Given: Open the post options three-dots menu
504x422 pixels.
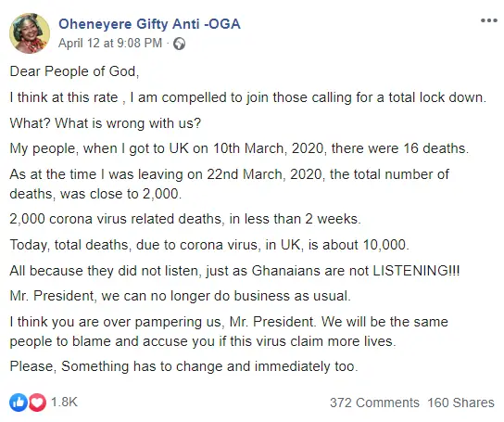Looking at the screenshot, I should [488, 20].
